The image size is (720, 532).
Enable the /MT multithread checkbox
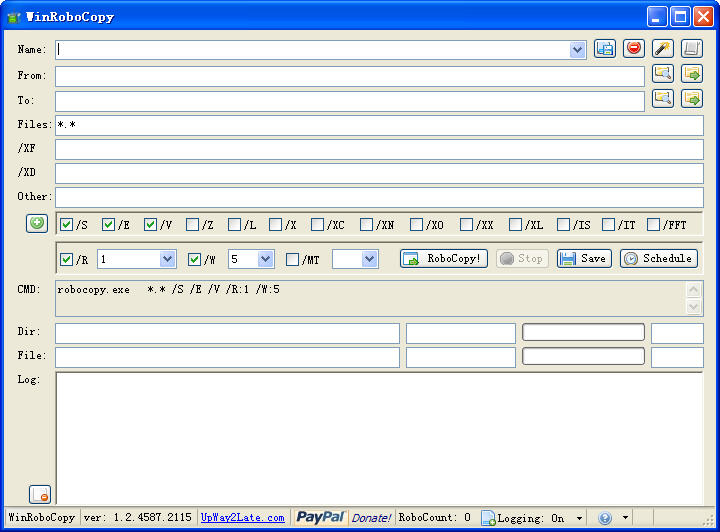[292, 259]
